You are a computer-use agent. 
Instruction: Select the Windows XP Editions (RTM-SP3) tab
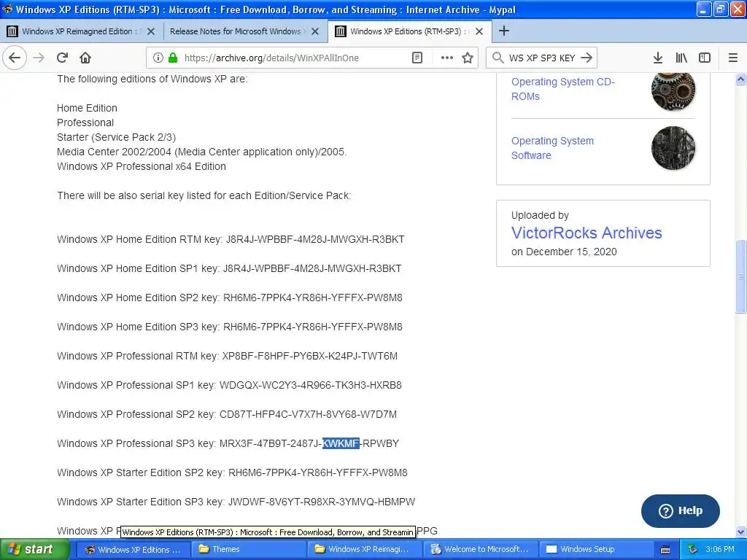tap(405, 31)
